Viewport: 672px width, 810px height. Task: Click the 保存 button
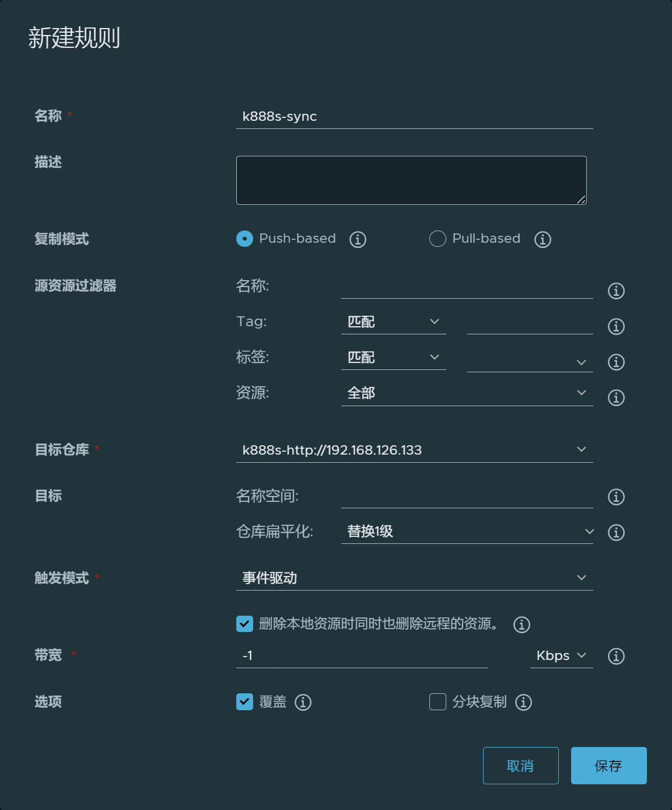coord(608,766)
